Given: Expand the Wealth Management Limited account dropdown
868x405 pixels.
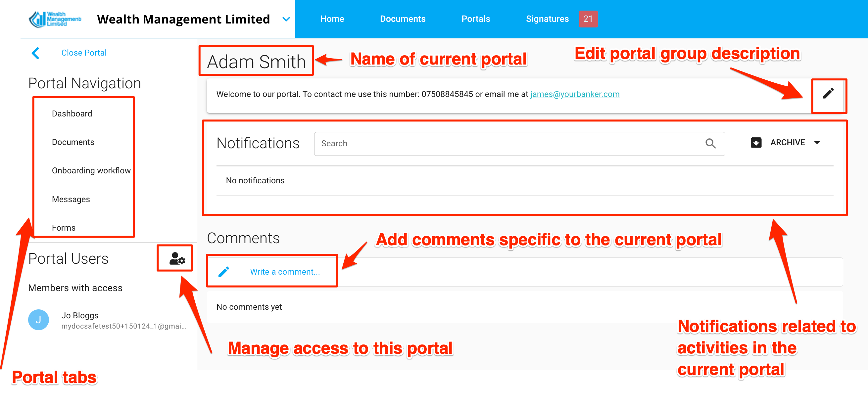Looking at the screenshot, I should 286,19.
